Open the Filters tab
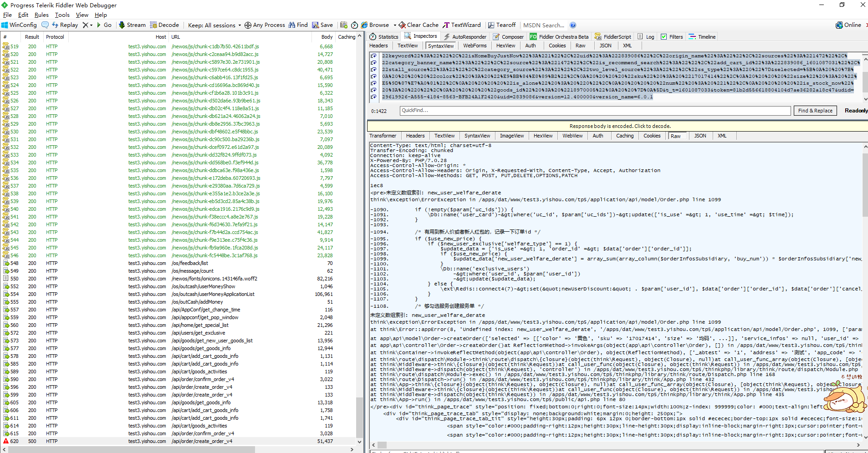The height and width of the screenshot is (453, 868). (x=672, y=37)
